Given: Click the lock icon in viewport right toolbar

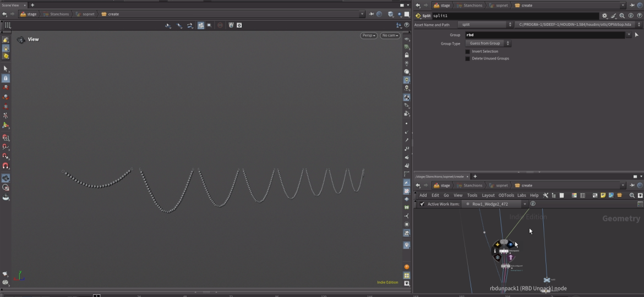Looking at the screenshot, I should tap(407, 55).
